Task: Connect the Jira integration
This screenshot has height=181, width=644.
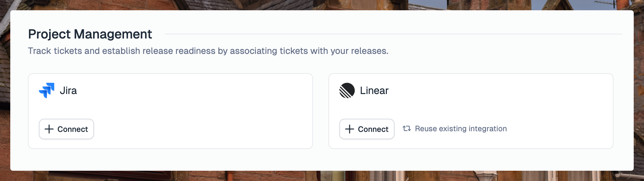Action: tap(66, 129)
